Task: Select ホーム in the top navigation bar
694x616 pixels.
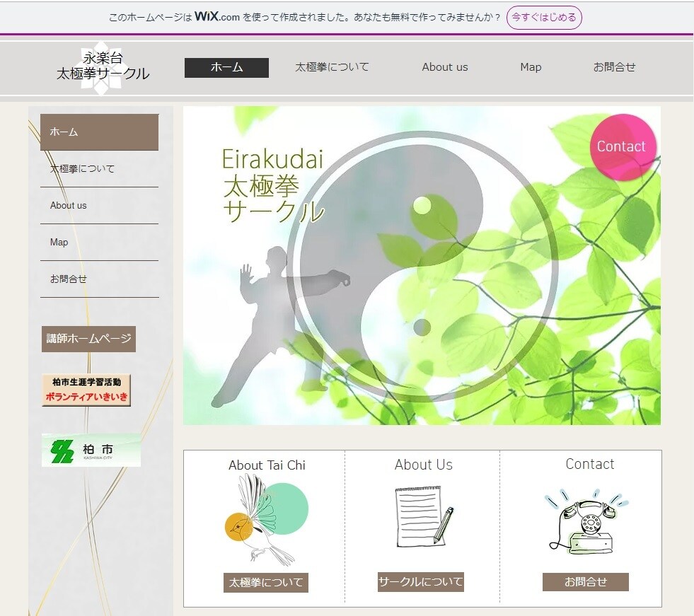Action: pos(226,67)
